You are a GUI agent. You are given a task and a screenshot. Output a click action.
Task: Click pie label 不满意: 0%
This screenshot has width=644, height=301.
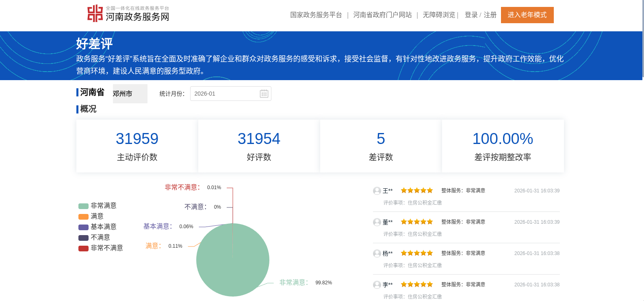(203, 207)
